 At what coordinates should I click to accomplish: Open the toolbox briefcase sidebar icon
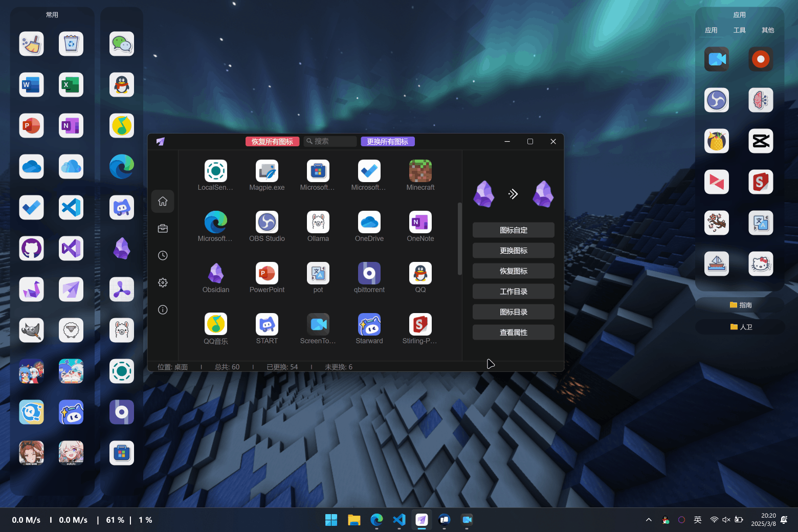(163, 229)
